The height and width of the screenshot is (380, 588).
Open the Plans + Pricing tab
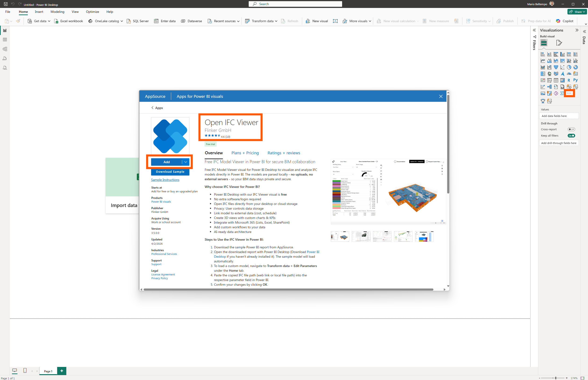point(245,153)
